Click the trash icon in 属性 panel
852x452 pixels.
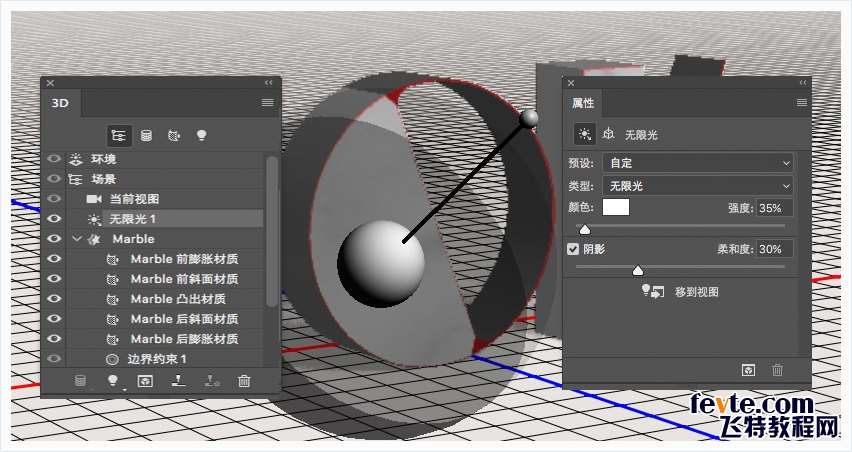tap(777, 370)
